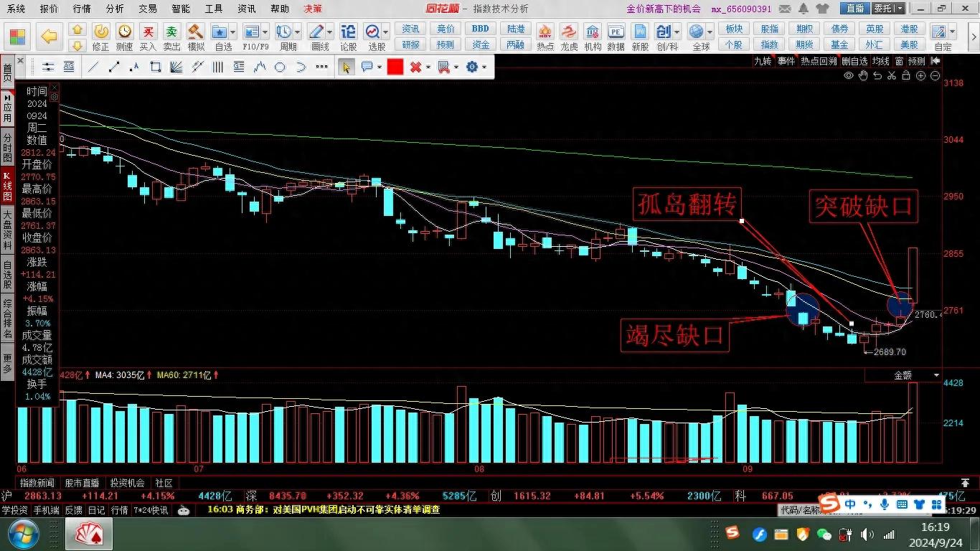The width and height of the screenshot is (980, 551).
Task: Click the 基金 button
Action: [x=839, y=44]
